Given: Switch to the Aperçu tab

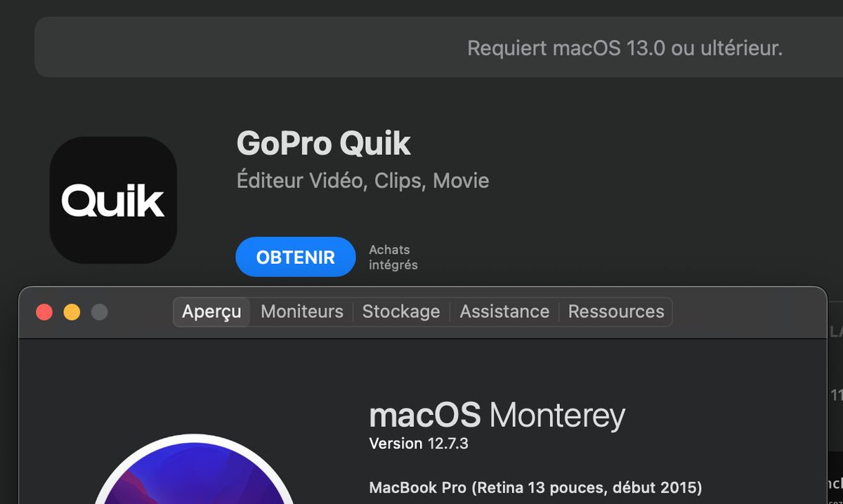Looking at the screenshot, I should pos(211,312).
